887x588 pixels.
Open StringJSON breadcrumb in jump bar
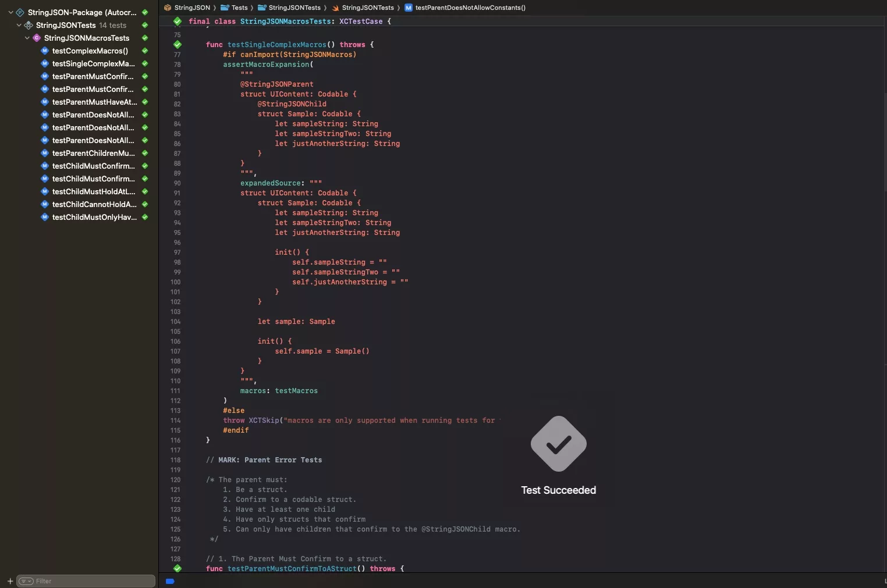tap(187, 8)
